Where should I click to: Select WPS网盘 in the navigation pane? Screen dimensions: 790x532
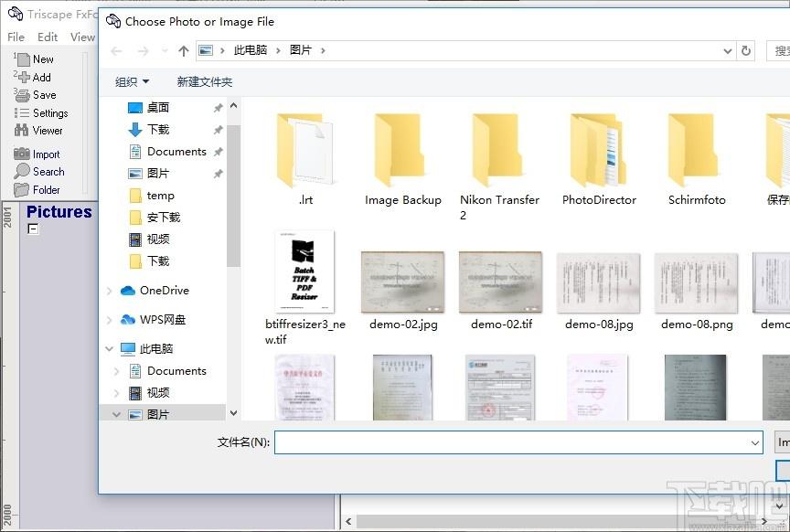pos(162,319)
